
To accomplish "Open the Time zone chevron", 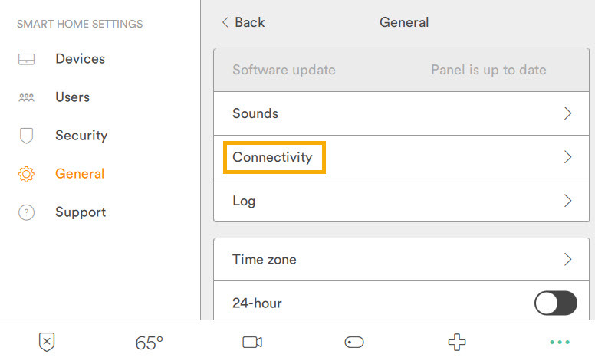I will (x=568, y=259).
